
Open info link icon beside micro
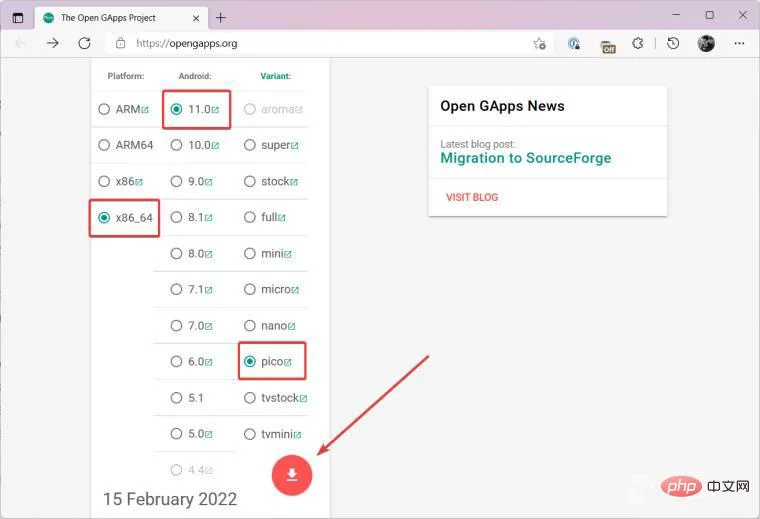tap(295, 290)
